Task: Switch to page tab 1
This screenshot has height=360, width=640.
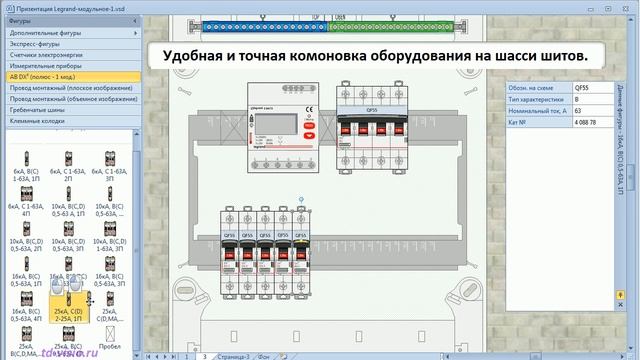Action: [x=187, y=356]
